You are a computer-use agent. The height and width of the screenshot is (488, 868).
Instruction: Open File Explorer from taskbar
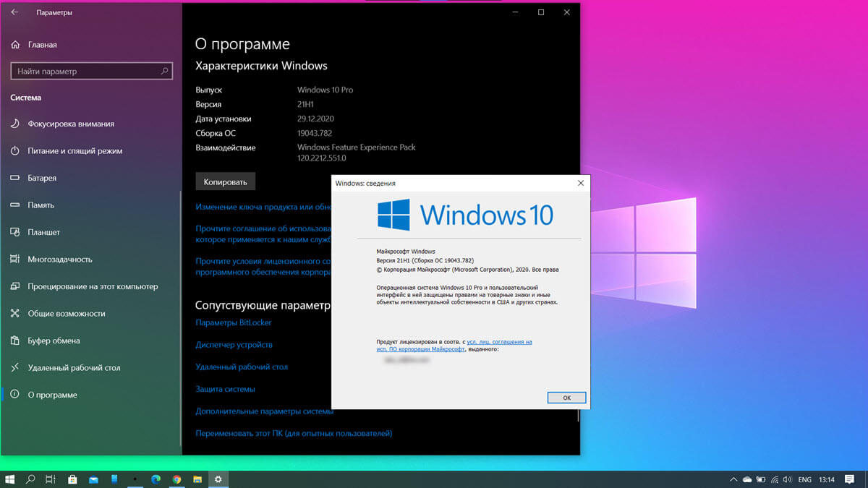click(x=197, y=479)
